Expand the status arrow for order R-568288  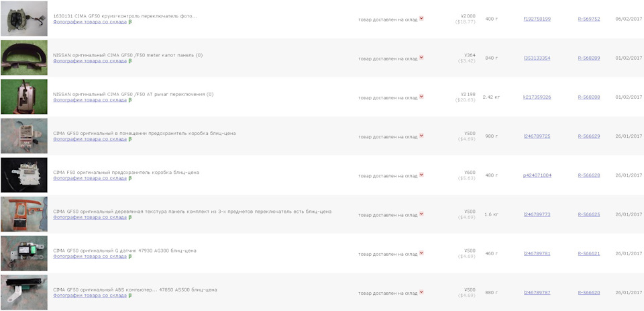[421, 97]
